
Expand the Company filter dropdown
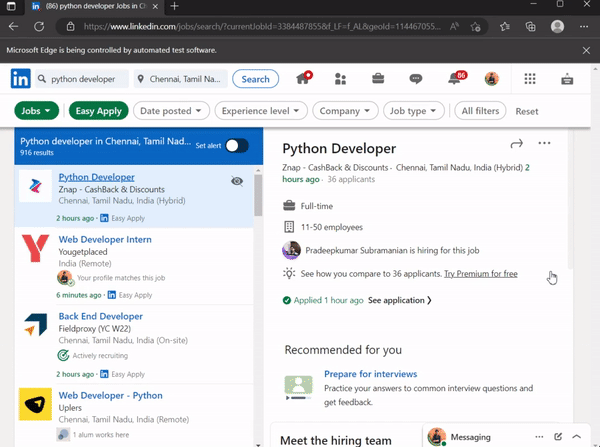(345, 111)
